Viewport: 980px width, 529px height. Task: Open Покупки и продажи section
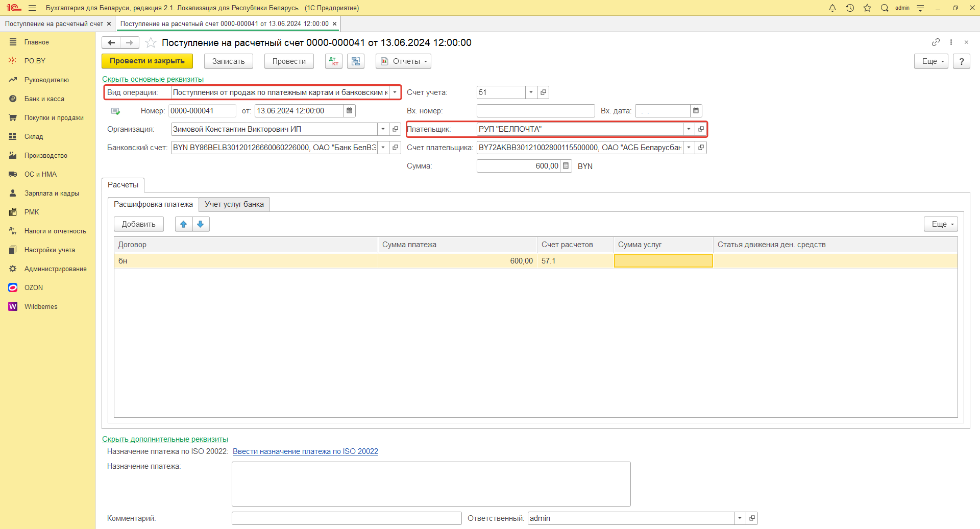click(54, 118)
